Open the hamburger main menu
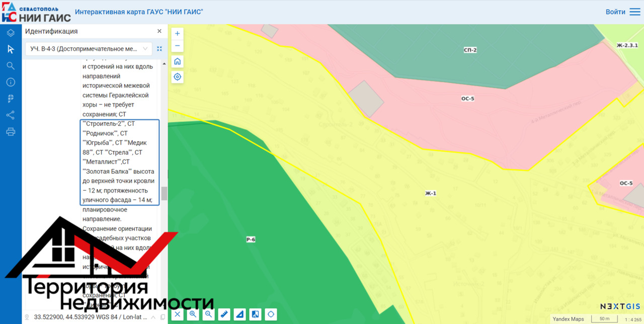644x324 pixels. pos(635,12)
